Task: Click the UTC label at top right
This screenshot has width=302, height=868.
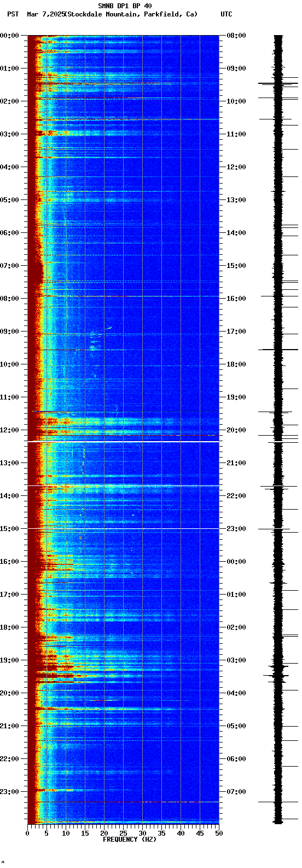Action: [226, 14]
